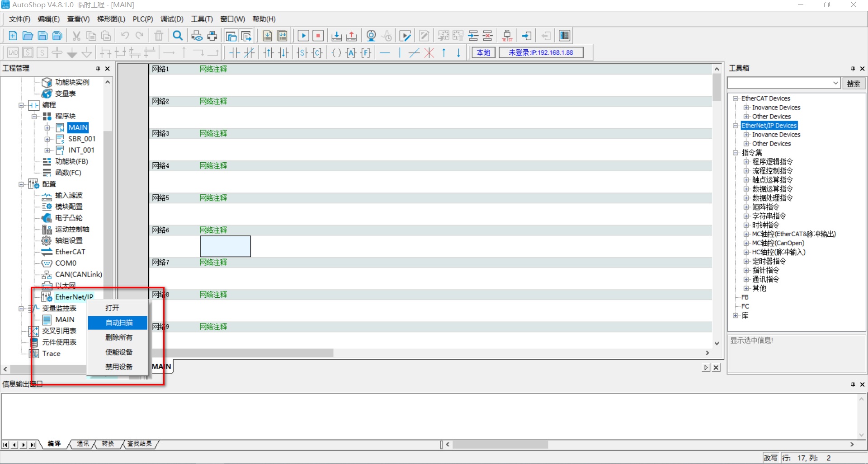868x464 pixels.
Task: Open the PLC(P) menu
Action: click(x=142, y=19)
